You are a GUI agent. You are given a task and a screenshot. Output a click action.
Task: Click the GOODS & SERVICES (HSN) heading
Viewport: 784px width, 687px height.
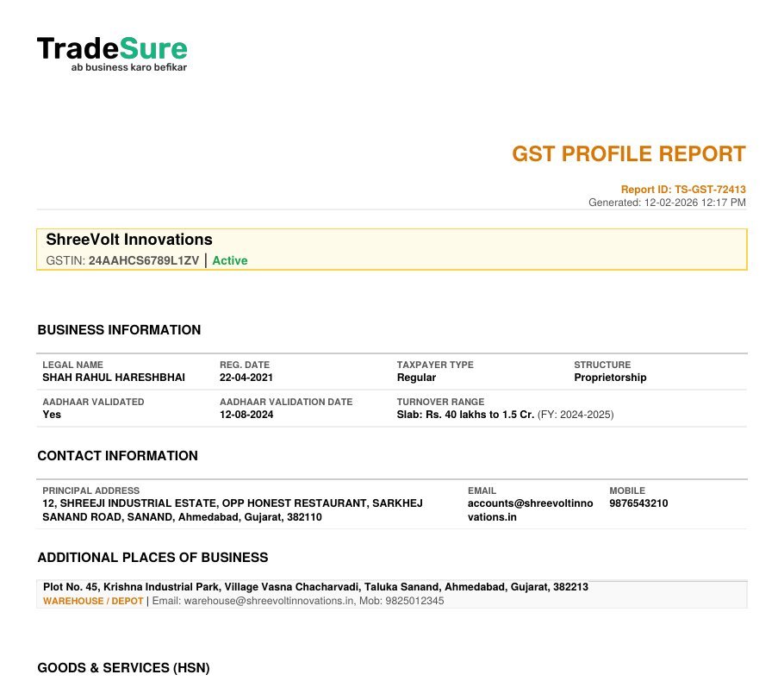123,668
